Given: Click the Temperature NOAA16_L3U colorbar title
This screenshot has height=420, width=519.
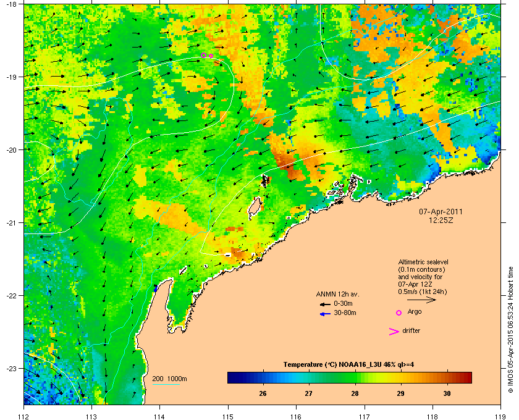Looking at the screenshot, I should point(348,365).
